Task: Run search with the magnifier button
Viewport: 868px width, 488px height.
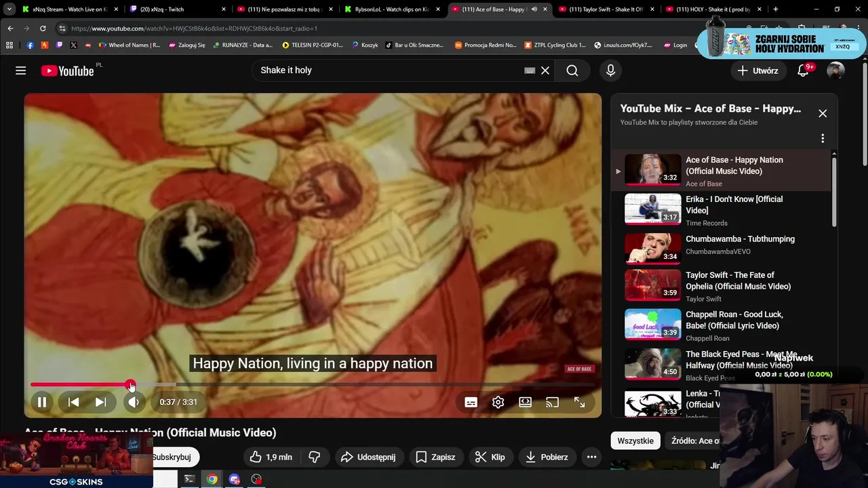Action: pyautogui.click(x=572, y=70)
